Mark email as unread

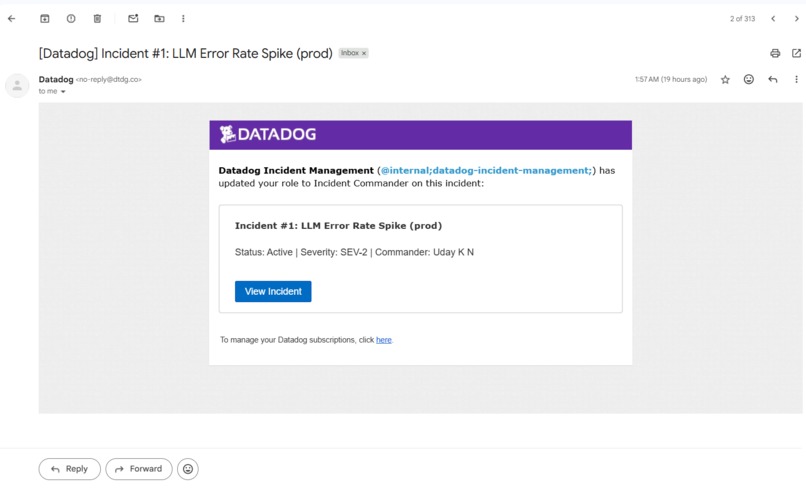tap(133, 19)
